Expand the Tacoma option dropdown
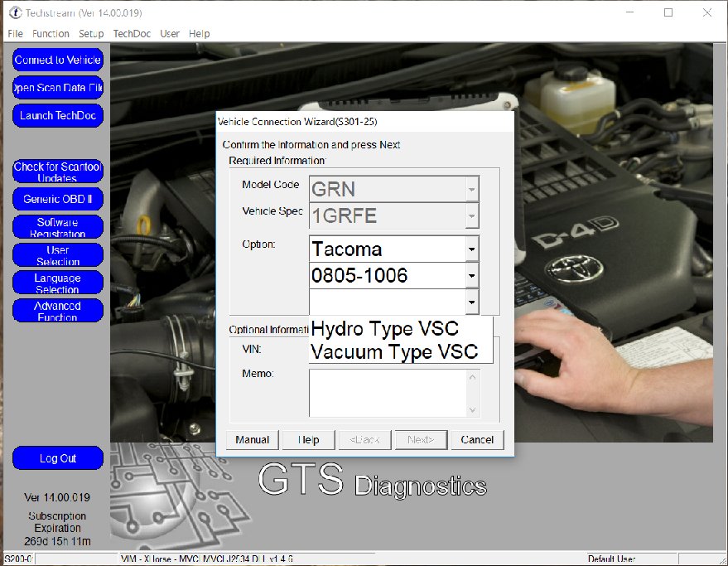The image size is (728, 566). tap(472, 249)
